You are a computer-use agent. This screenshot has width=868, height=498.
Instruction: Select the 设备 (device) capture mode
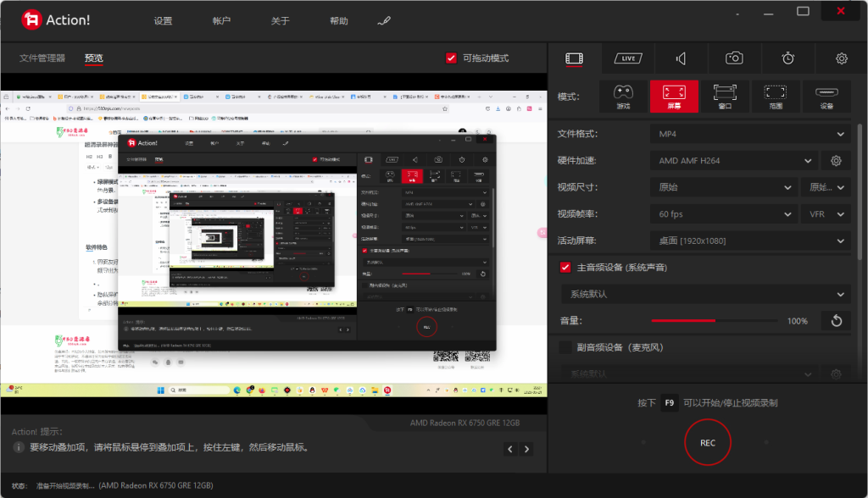tap(827, 96)
